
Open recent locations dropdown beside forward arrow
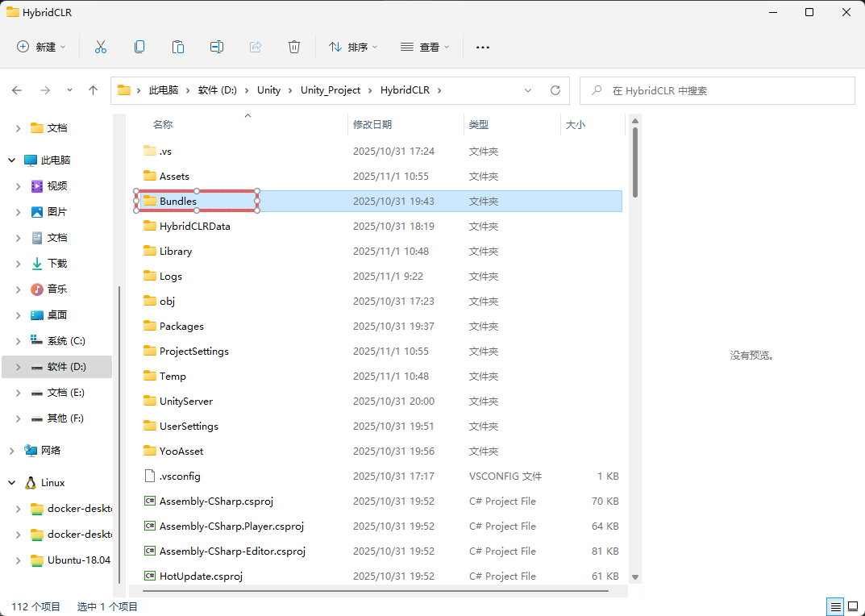69,90
